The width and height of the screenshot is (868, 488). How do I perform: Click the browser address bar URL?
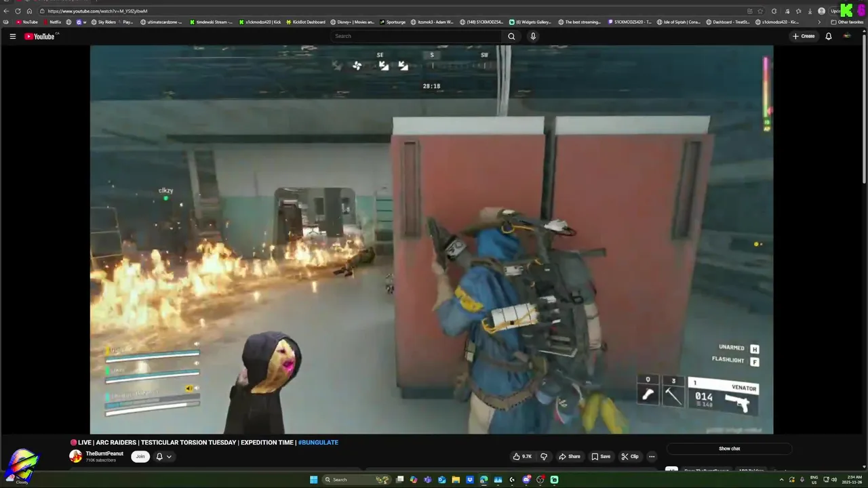click(x=97, y=11)
